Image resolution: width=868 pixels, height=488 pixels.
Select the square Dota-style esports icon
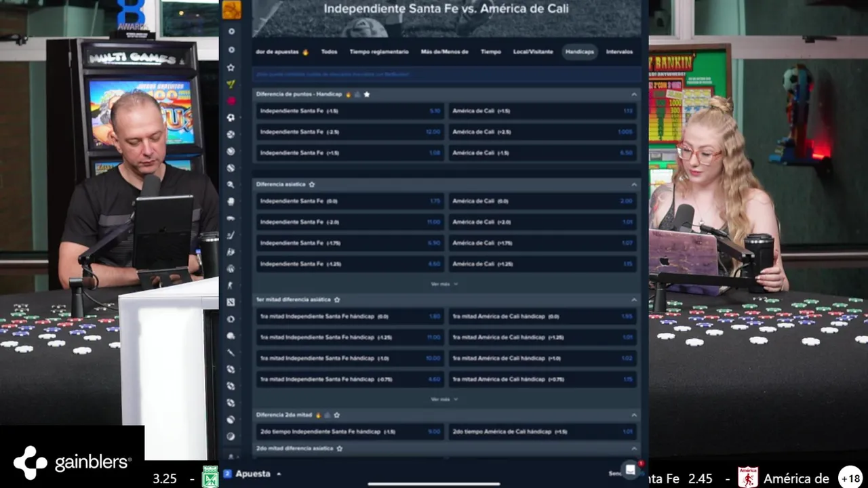tap(231, 302)
